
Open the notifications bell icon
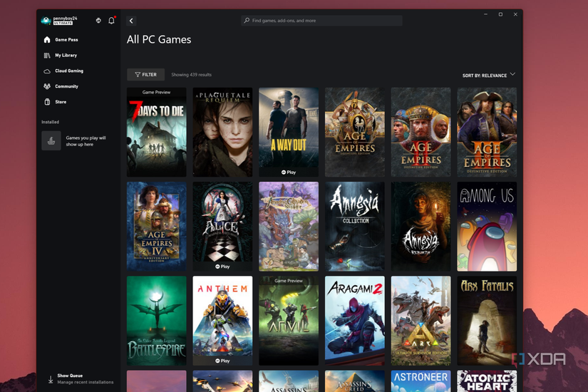click(x=111, y=21)
